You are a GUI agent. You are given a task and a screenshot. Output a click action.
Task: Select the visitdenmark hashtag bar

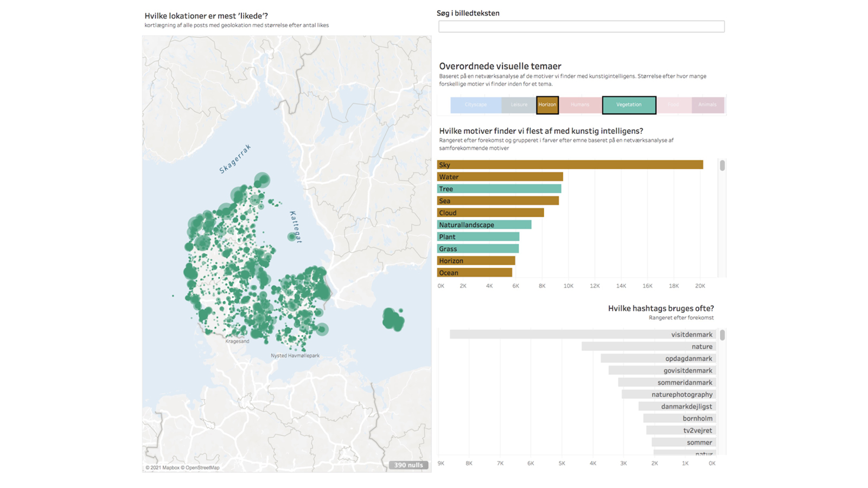coord(583,335)
